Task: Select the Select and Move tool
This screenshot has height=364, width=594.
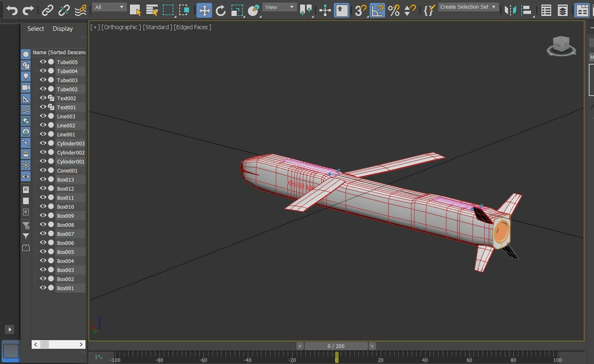Action: click(x=204, y=10)
